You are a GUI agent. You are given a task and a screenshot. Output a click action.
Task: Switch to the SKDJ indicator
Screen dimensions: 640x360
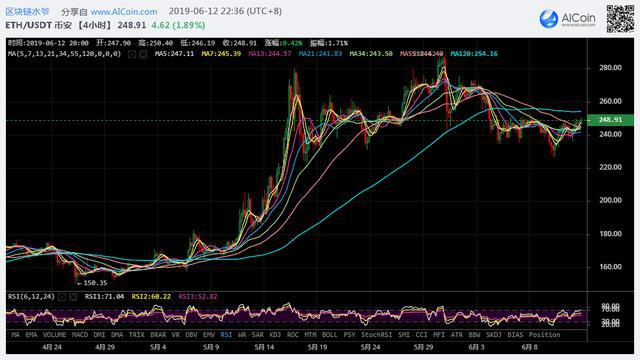click(494, 335)
